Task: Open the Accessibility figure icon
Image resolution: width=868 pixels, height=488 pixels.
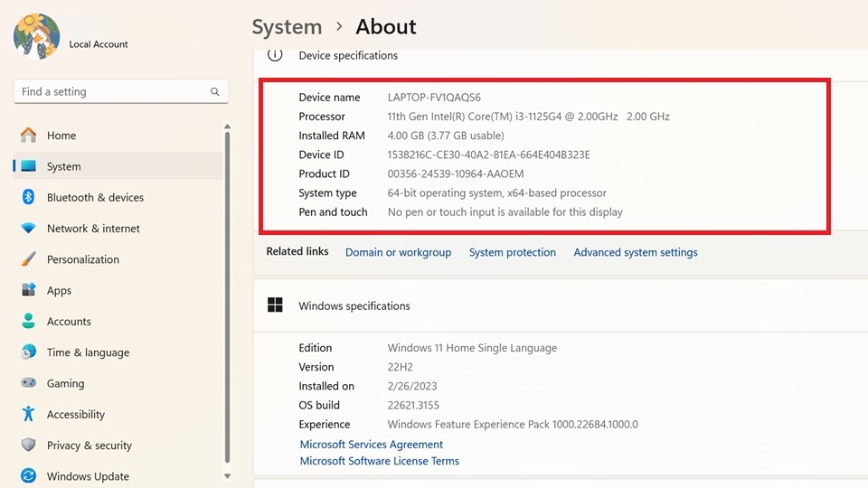Action: 28,414
